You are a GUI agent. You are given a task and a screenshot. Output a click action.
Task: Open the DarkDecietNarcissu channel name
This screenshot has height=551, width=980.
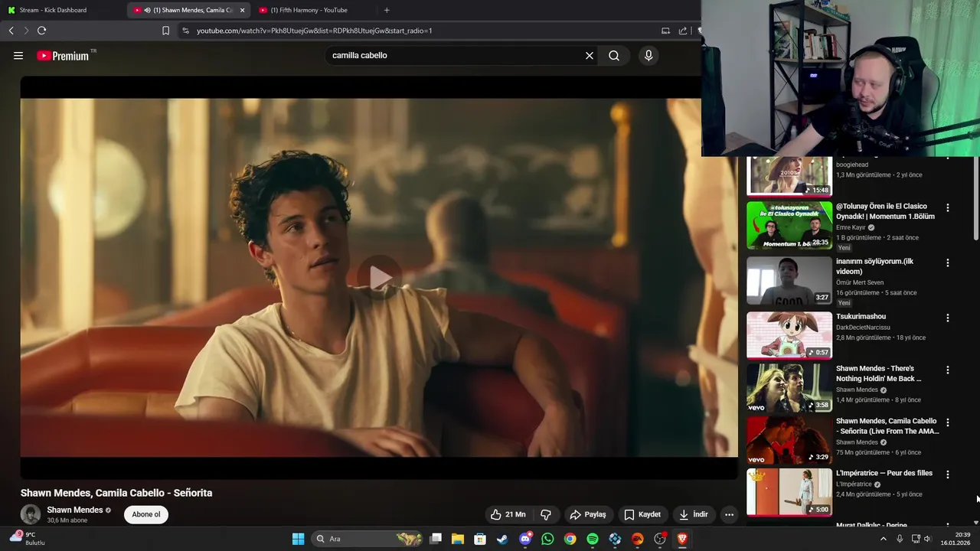(863, 328)
